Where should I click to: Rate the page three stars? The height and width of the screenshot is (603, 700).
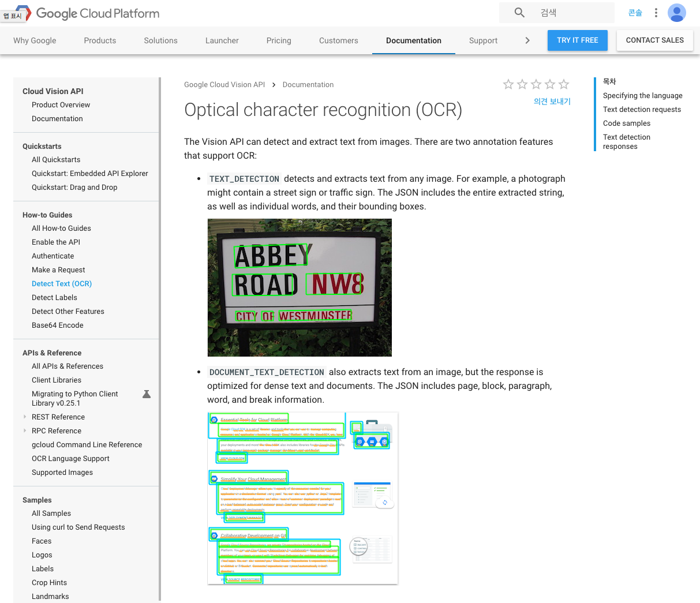point(536,85)
